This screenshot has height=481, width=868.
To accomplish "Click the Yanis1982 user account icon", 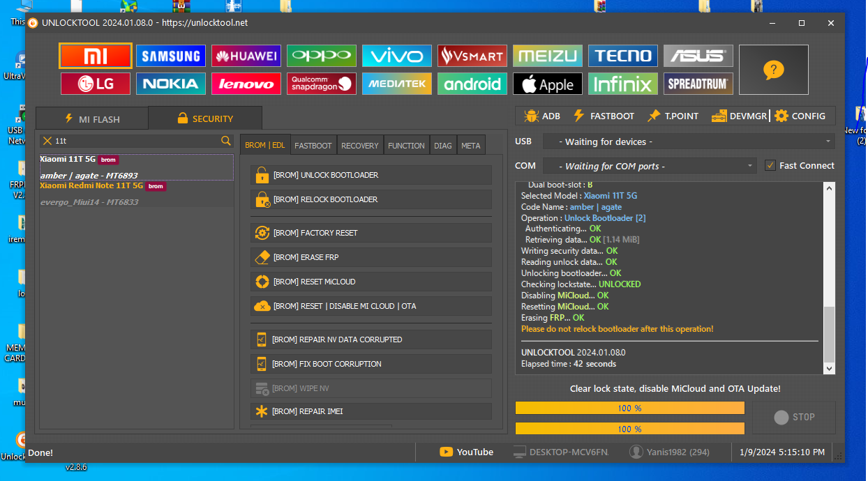I will (x=636, y=452).
